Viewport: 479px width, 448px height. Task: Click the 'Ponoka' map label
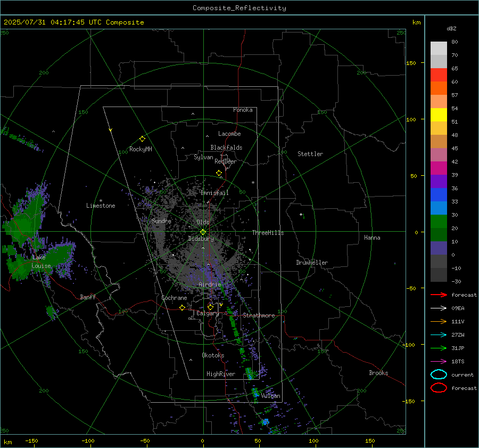pos(243,110)
